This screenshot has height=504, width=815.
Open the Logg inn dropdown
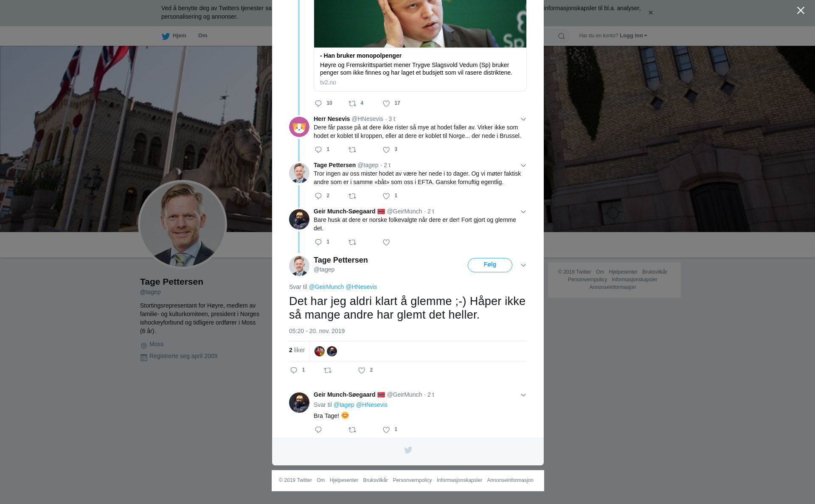633,36
